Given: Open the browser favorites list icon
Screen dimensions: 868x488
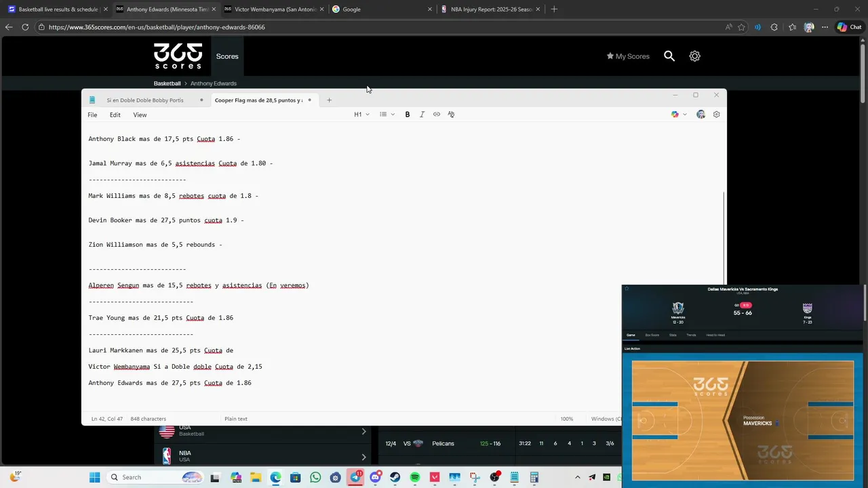Looking at the screenshot, I should (792, 27).
